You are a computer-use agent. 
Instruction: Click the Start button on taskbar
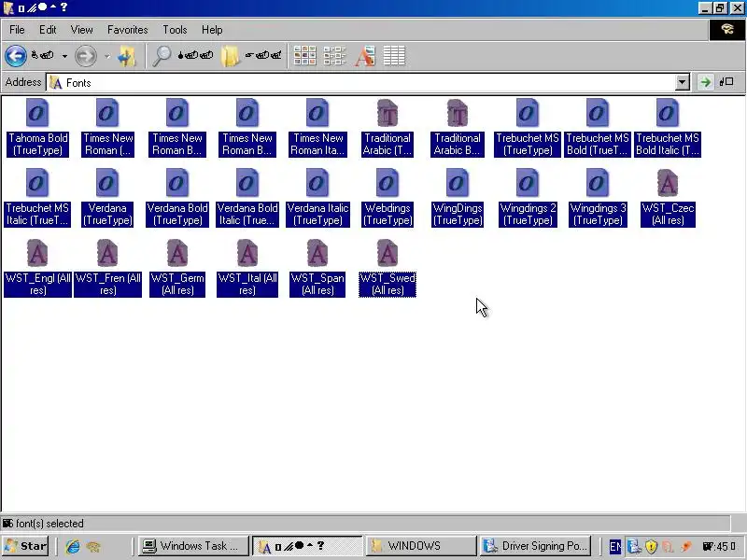(26, 546)
